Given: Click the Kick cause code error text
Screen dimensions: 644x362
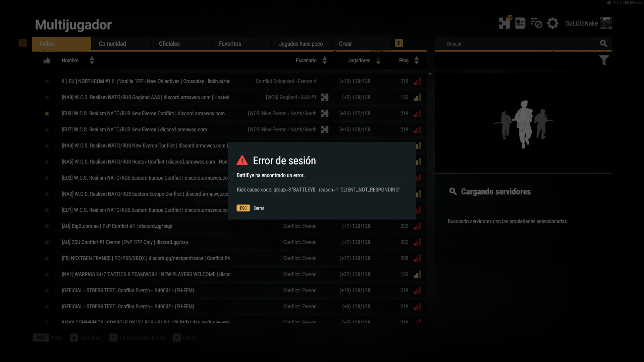Looking at the screenshot, I should (318, 190).
